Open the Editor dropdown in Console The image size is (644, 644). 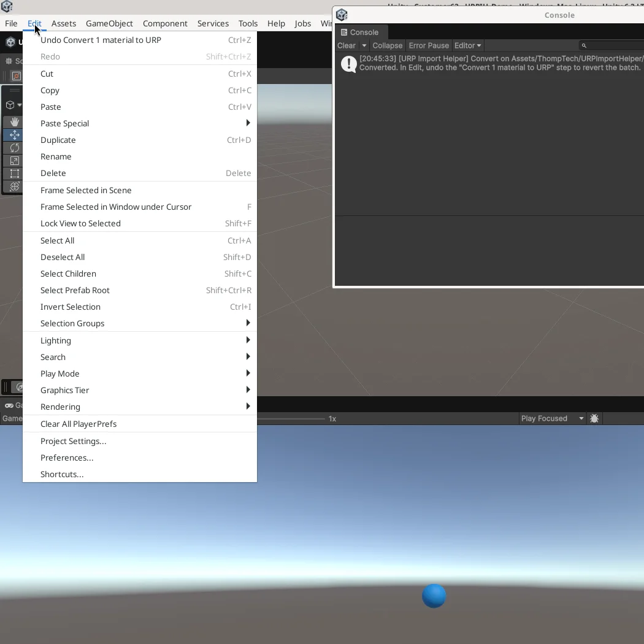tap(467, 45)
